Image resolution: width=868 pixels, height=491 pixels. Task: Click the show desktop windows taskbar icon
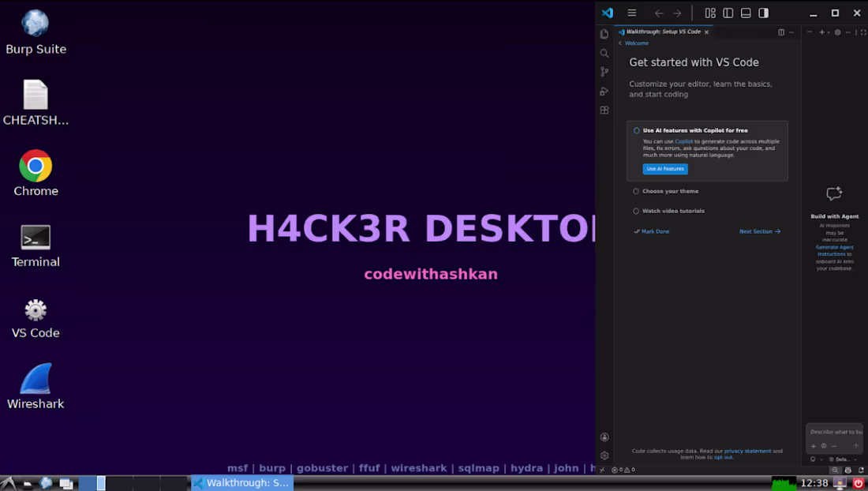tap(65, 484)
